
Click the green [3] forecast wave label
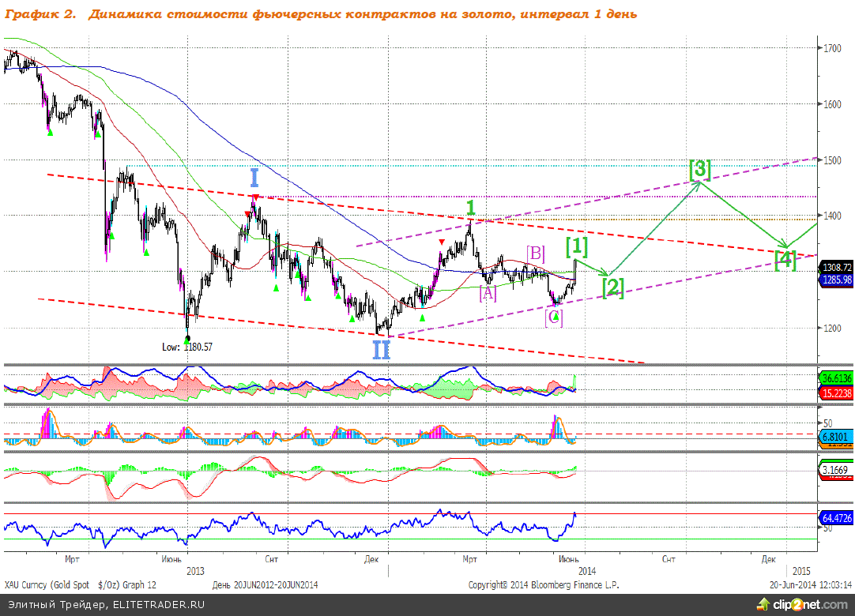[x=699, y=169]
